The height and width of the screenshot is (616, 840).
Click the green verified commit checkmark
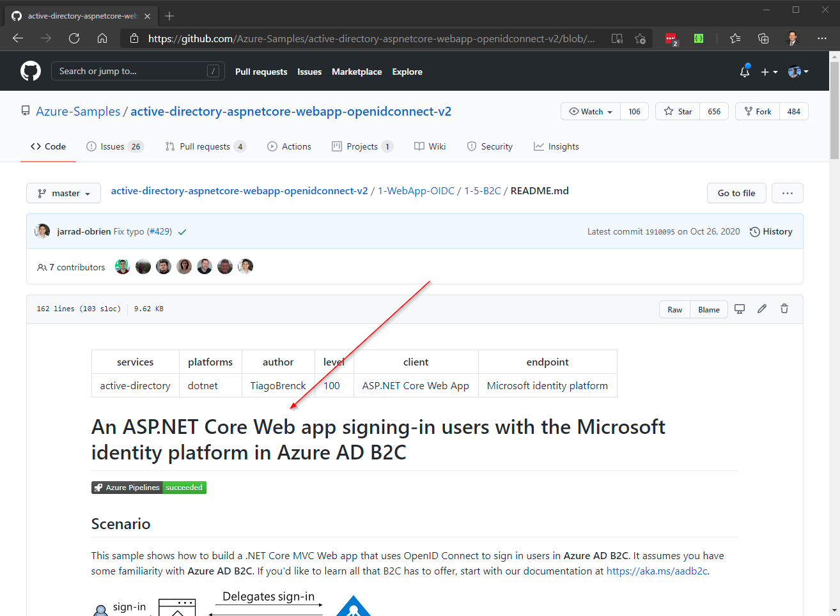point(182,231)
